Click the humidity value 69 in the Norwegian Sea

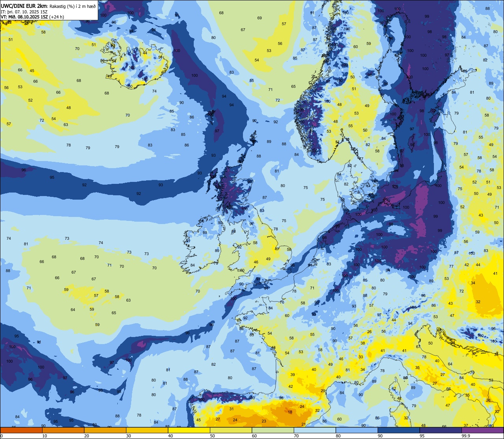259,18
